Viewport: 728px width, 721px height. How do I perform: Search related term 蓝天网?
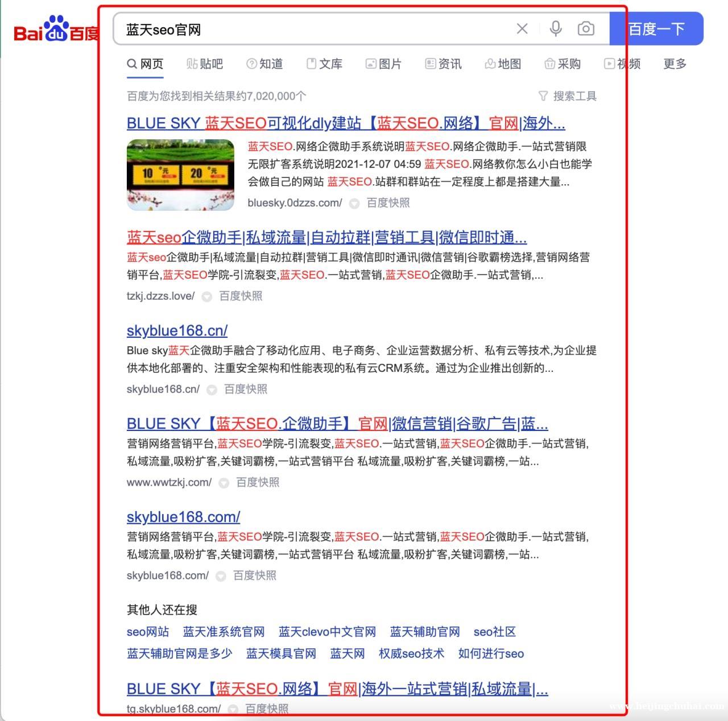[x=347, y=653]
